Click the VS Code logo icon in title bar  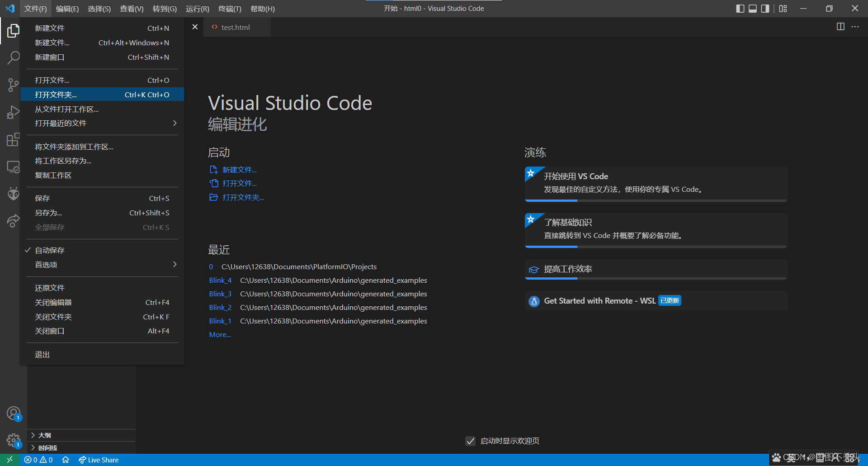pyautogui.click(x=10, y=9)
